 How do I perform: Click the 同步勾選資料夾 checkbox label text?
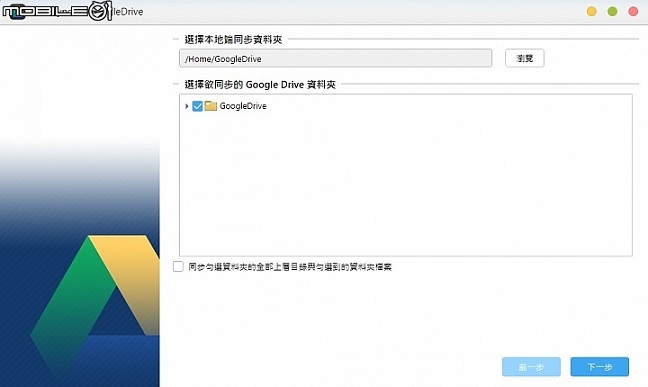(290, 267)
